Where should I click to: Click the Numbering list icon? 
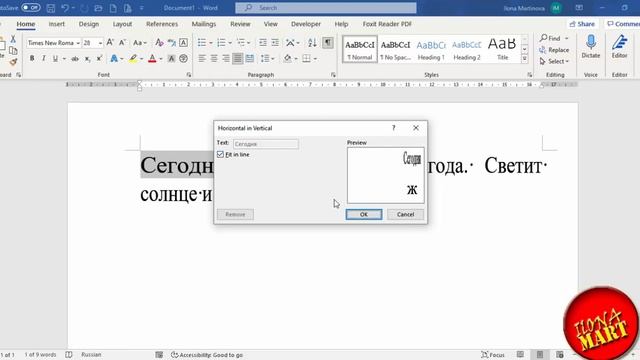pyautogui.click(x=221, y=42)
